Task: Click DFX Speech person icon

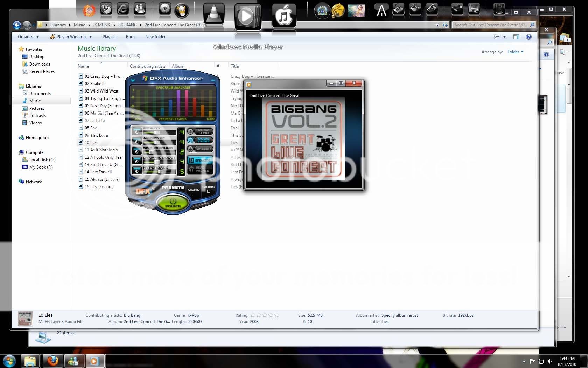Action: point(190,149)
